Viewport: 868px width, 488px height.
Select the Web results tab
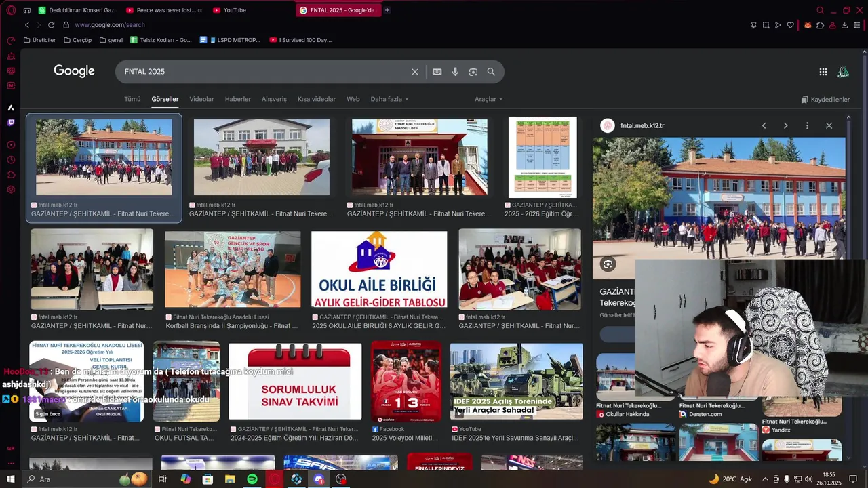353,99
